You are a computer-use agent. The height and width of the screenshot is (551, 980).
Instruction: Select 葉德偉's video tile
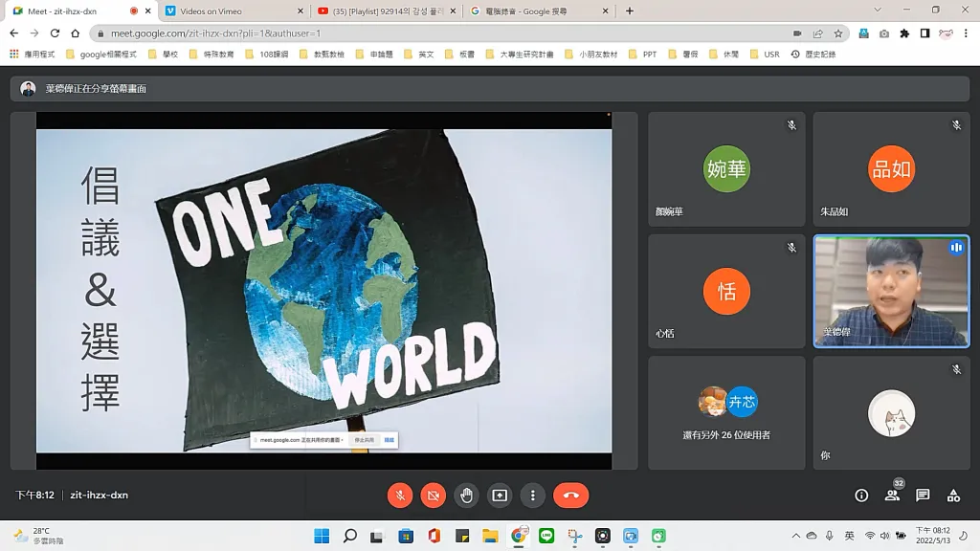(x=891, y=291)
